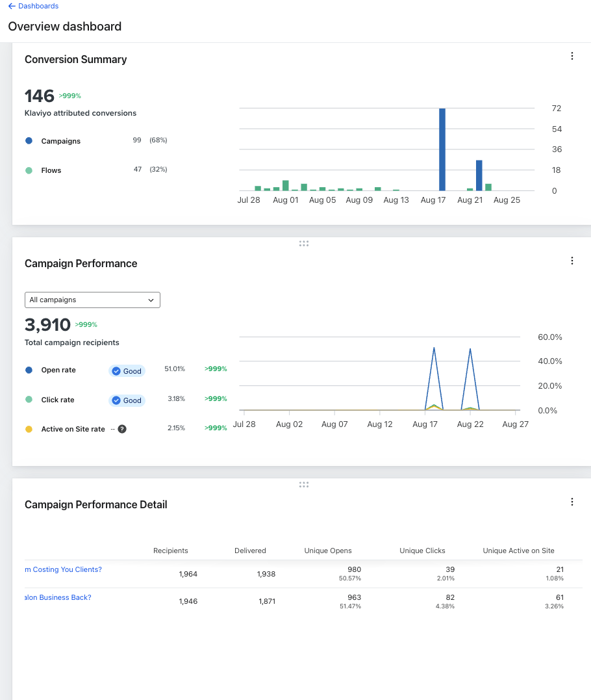Open the Campaign Performance options menu
Screen dimensions: 591x700
click(572, 261)
